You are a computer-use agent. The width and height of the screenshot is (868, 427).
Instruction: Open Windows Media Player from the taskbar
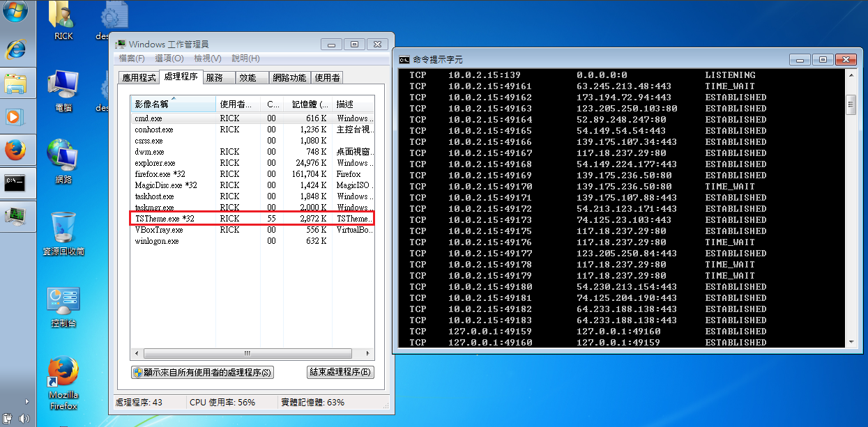(x=15, y=116)
